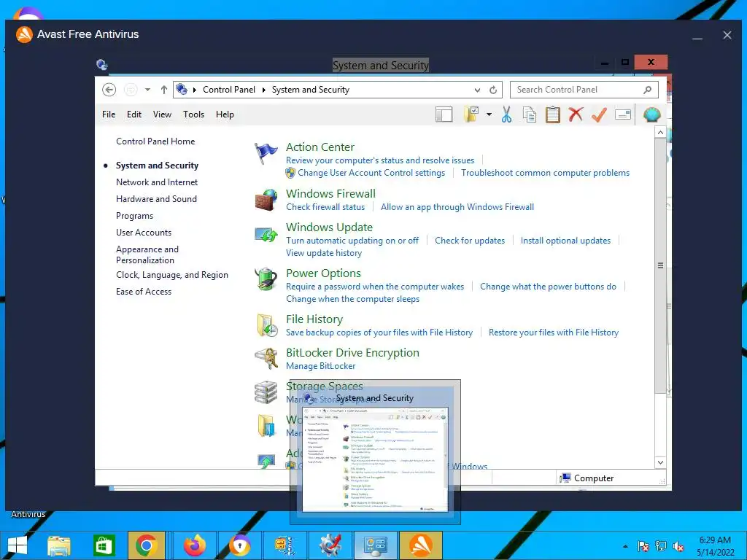
Task: Click the scroll up arrow
Action: (660, 132)
